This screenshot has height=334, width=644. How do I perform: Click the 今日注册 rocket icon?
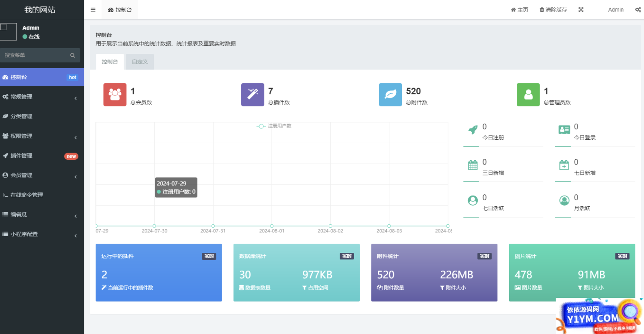tap(473, 130)
